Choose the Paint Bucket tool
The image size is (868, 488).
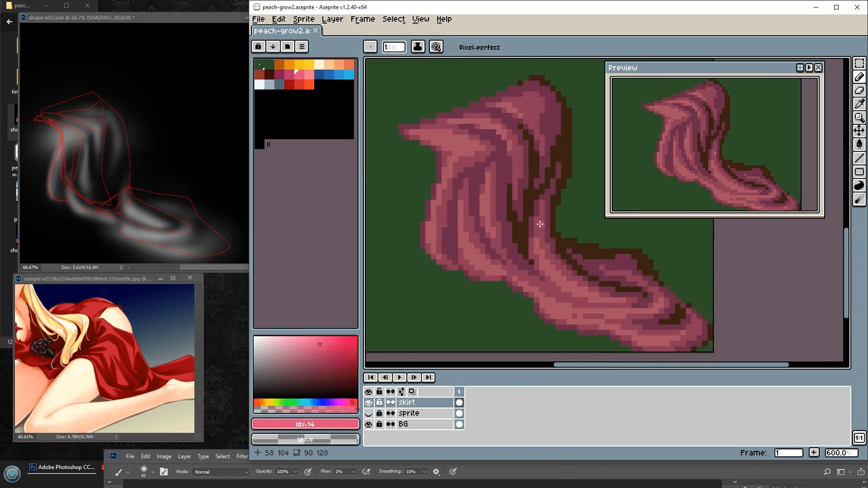(859, 144)
